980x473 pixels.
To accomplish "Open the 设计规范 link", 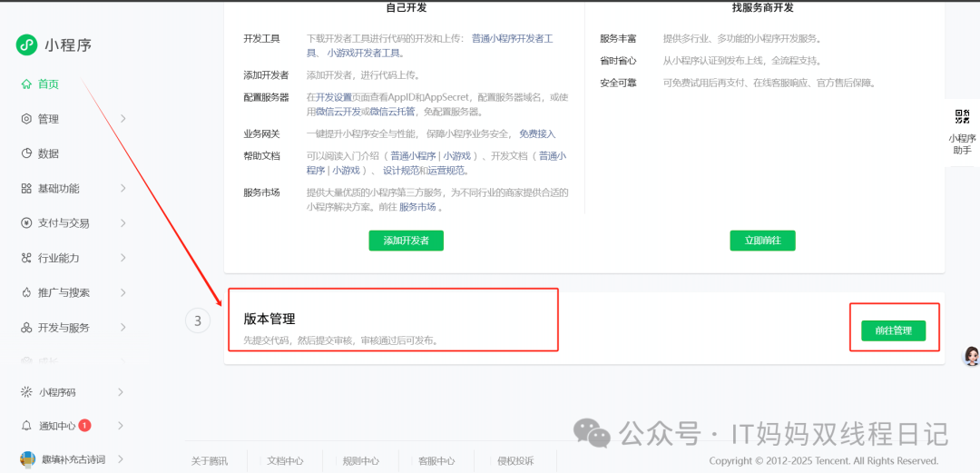I will click(x=401, y=171).
